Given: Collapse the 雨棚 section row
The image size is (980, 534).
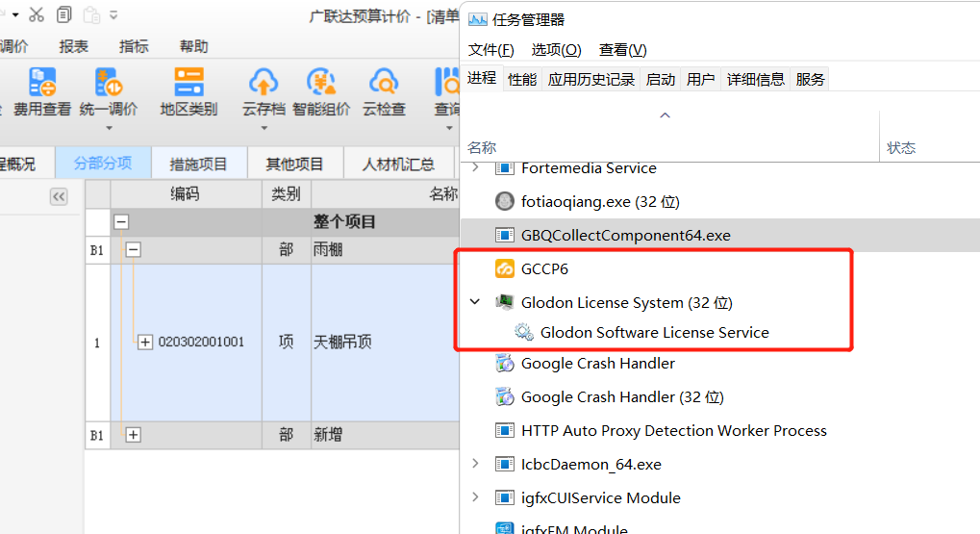Looking at the screenshot, I should [133, 249].
